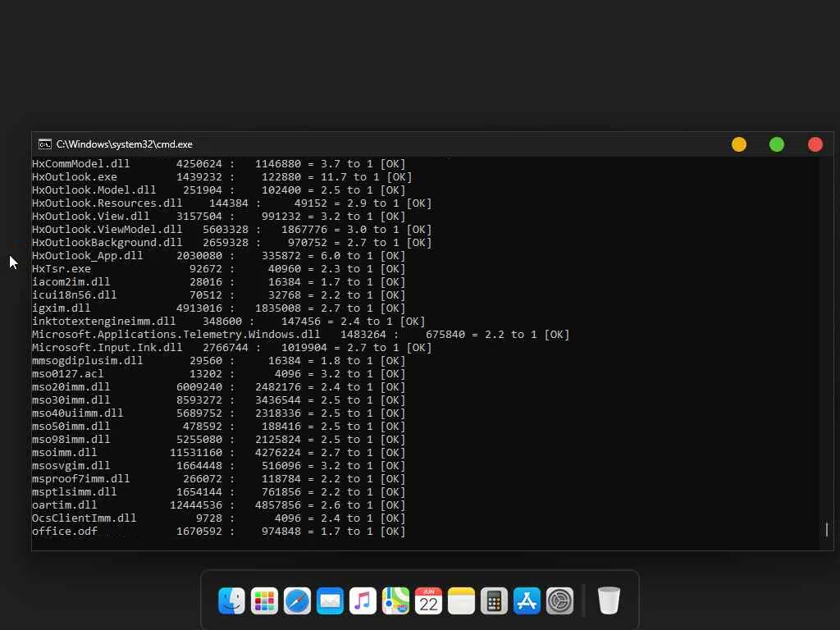Click the 6.0 to 1 ratio value
This screenshot has width=840, height=630.
[347, 256]
